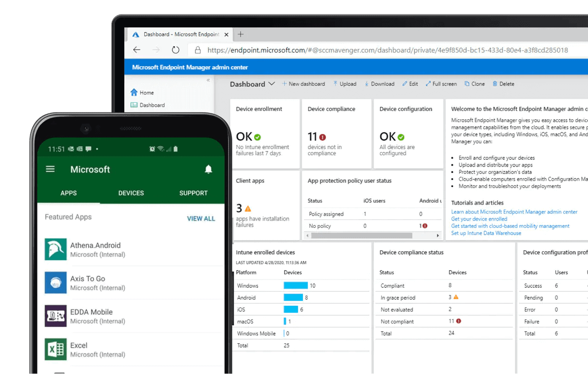588x374 pixels.
Task: Open notifications bell in the phone app
Action: (x=209, y=169)
